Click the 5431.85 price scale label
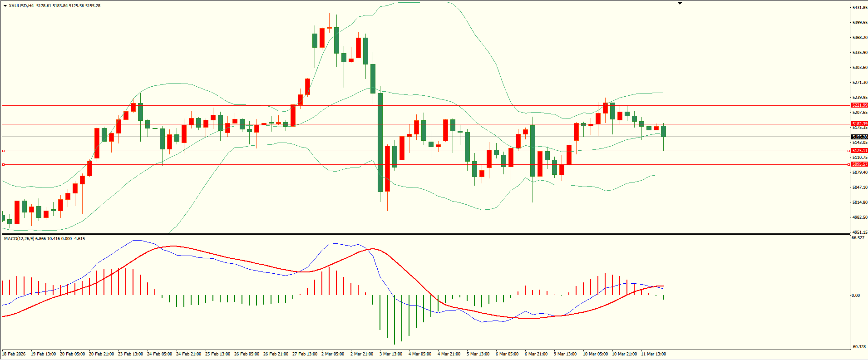Image resolution: width=868 pixels, height=360 pixels. coord(860,8)
